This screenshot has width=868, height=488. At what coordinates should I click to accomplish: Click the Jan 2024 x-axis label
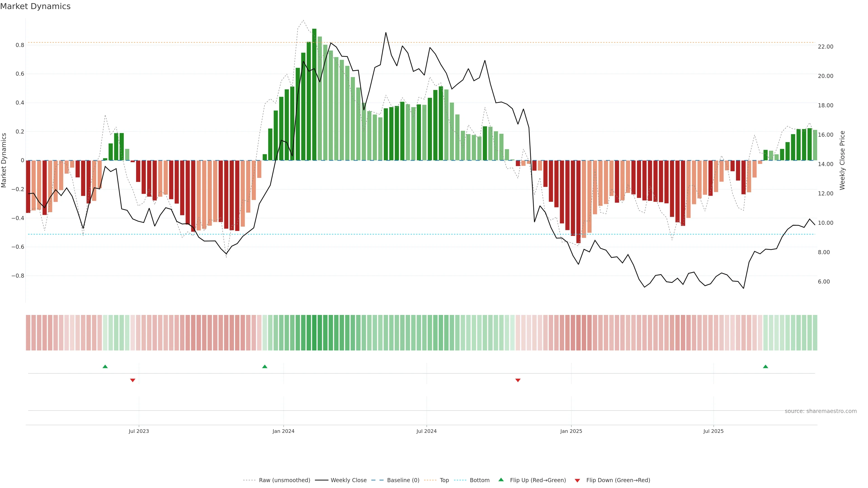283,431
